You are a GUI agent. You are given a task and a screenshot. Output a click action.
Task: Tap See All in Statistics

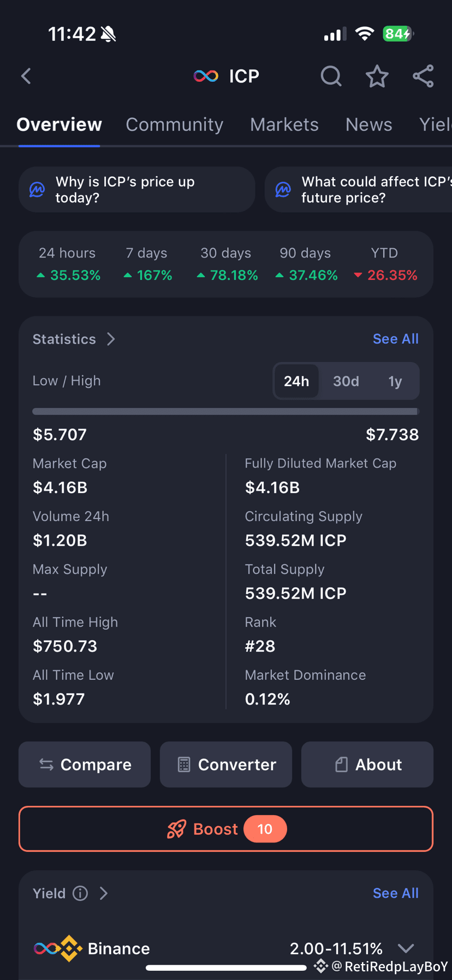(x=395, y=339)
